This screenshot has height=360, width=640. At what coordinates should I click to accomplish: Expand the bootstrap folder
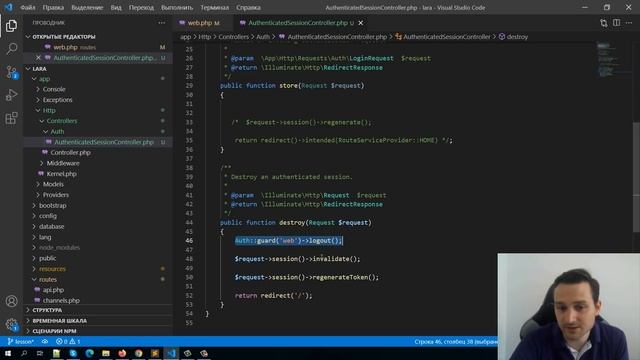[x=53, y=206]
